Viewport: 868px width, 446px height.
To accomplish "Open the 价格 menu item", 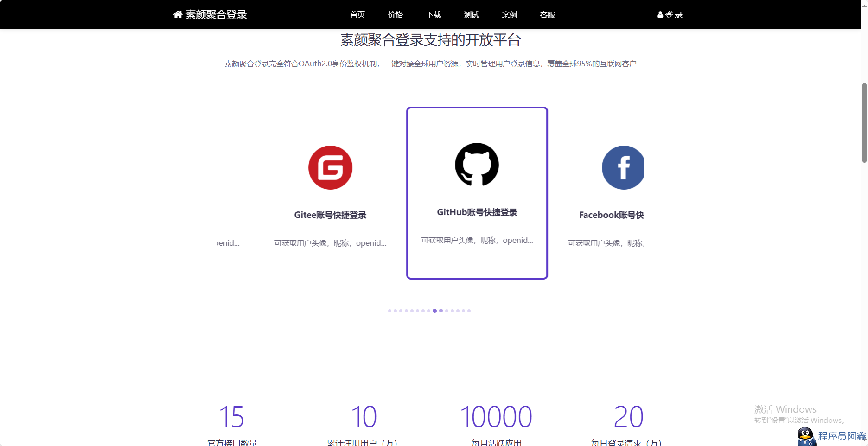I will pos(396,14).
